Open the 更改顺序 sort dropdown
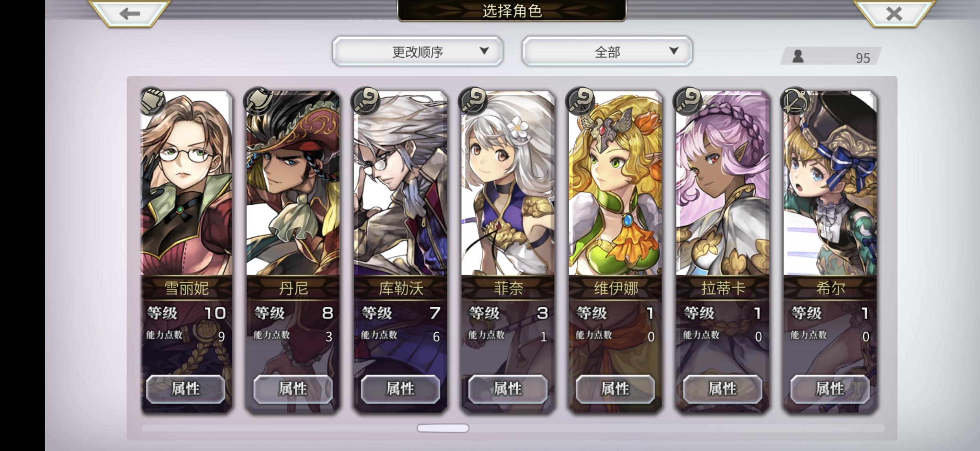This screenshot has width=980, height=451. pyautogui.click(x=418, y=51)
